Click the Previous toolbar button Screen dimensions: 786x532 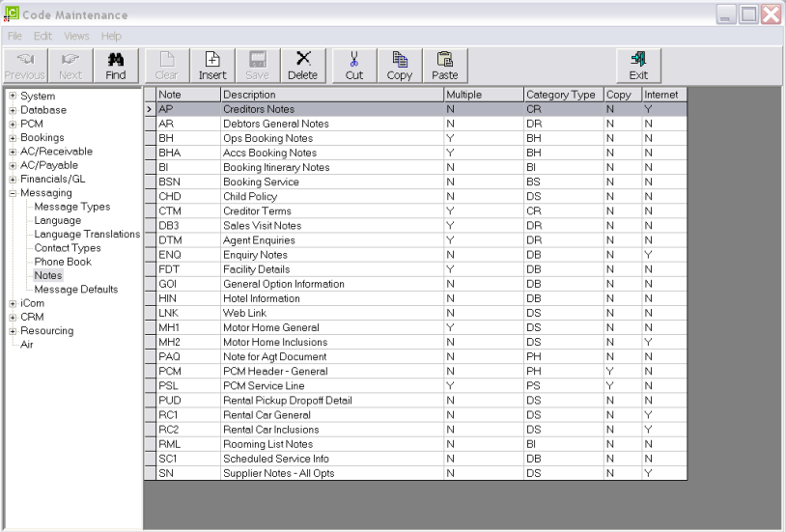point(25,66)
